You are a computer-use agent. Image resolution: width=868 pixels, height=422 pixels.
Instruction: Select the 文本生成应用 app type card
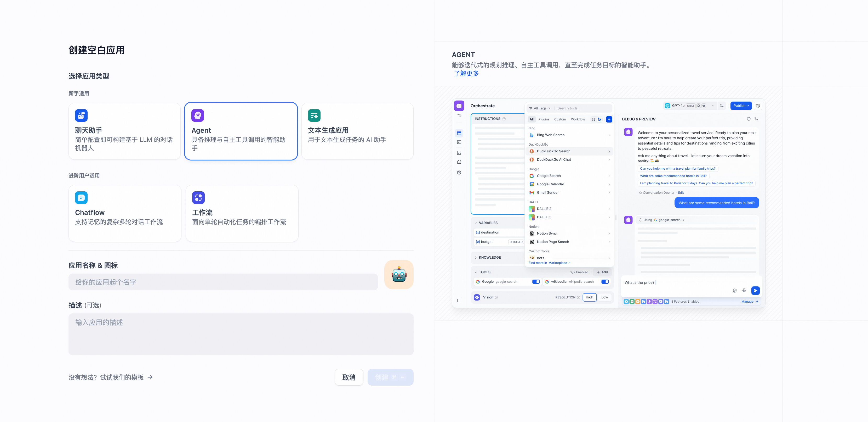pyautogui.click(x=357, y=131)
